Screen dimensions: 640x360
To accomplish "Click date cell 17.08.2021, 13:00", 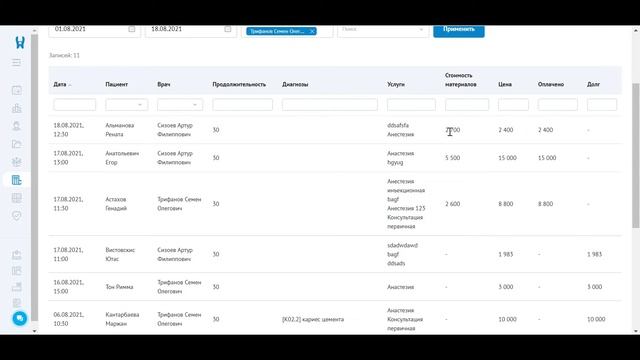I will [x=68, y=158].
